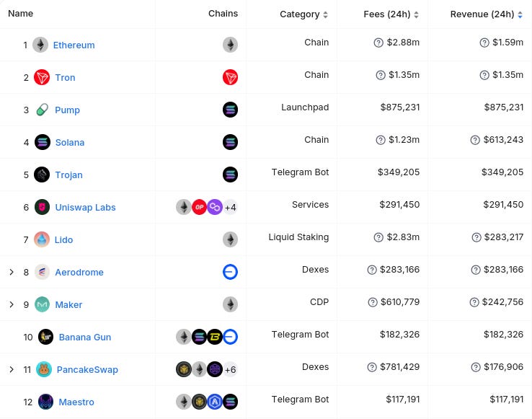Viewport: 532px width, 419px height.
Task: Click the Trojan logo icon
Action: click(x=42, y=175)
